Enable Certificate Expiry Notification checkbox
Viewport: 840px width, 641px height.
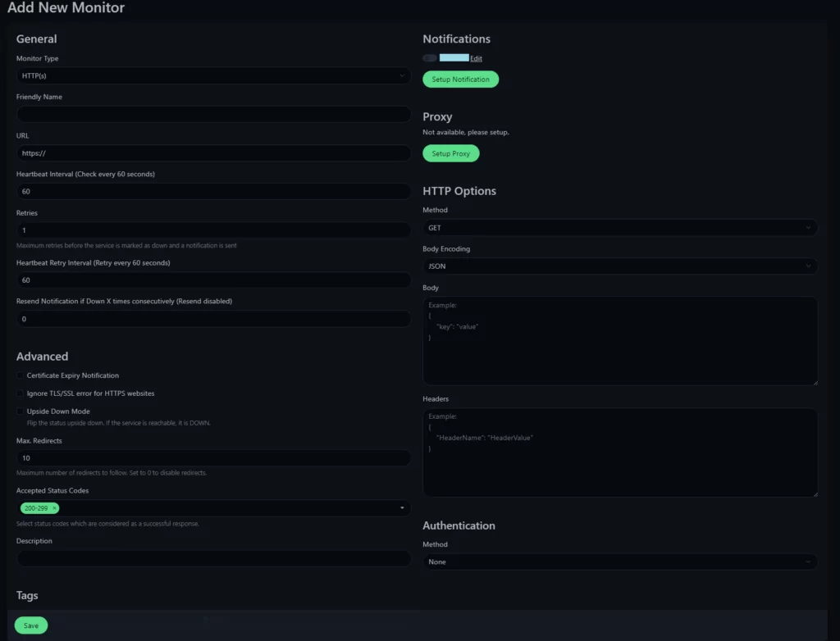point(21,375)
